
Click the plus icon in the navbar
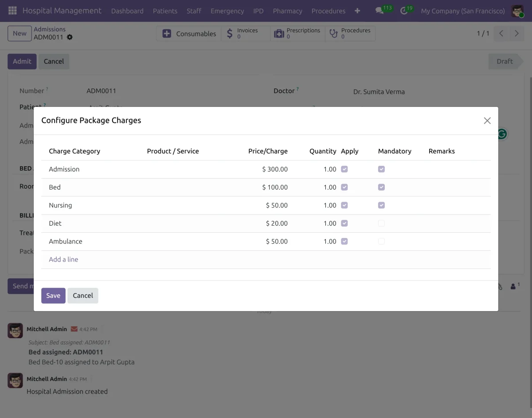point(357,11)
